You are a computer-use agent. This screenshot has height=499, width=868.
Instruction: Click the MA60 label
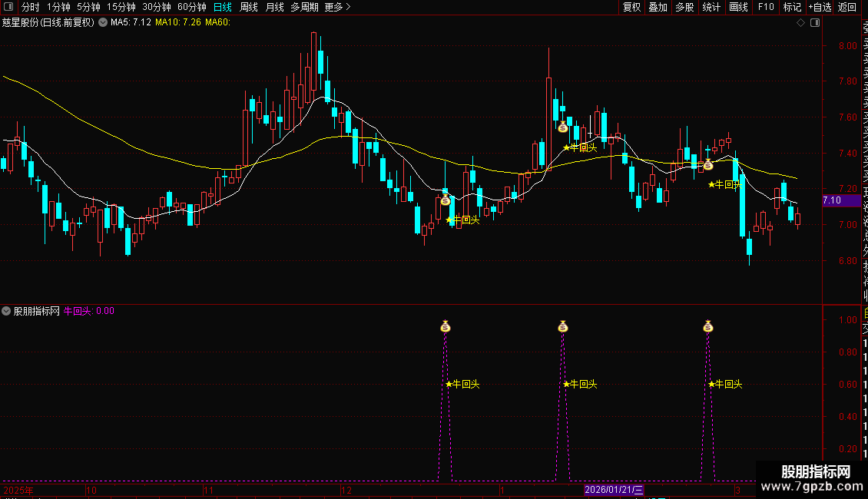(x=217, y=22)
